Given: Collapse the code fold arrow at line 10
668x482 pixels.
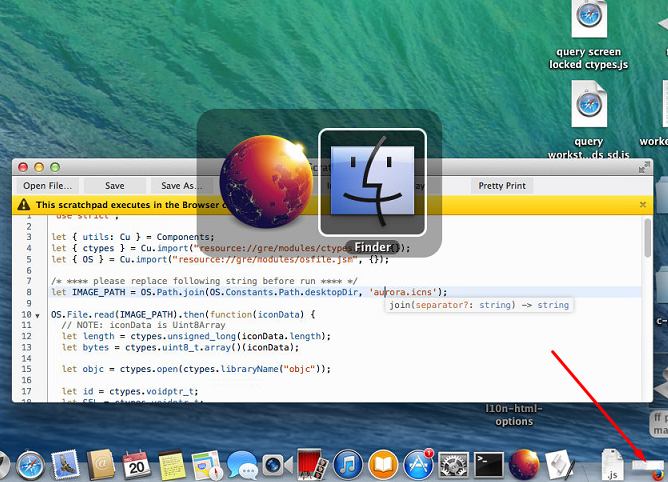Looking at the screenshot, I should click(x=37, y=316).
